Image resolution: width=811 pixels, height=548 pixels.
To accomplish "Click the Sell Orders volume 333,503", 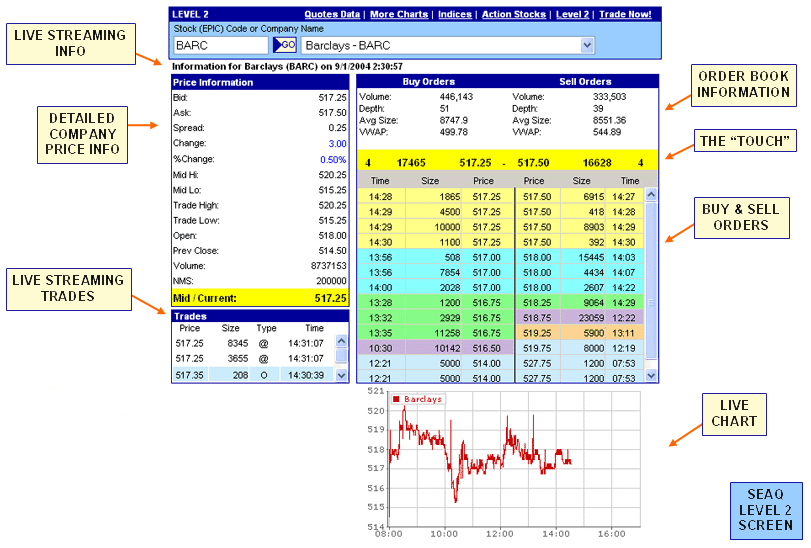I will tap(609, 97).
